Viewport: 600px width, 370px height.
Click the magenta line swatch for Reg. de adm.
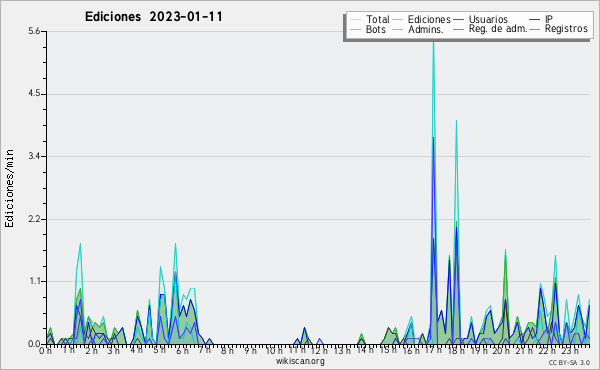[458, 29]
